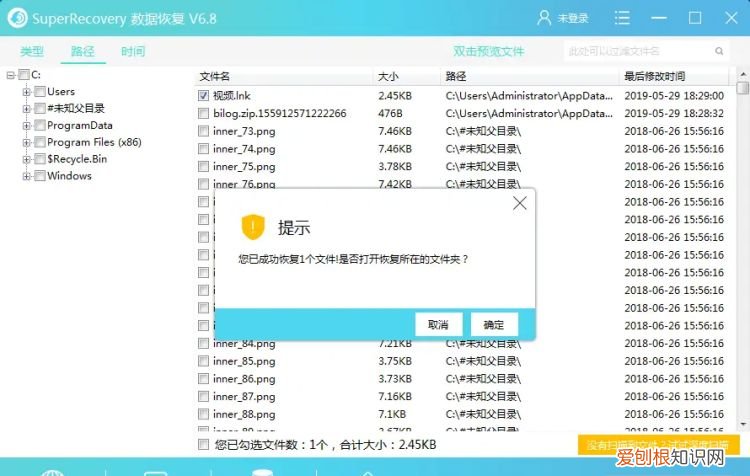Expand the Program Files (x86) node
Screen dimensions: 750x476
tap(27, 143)
